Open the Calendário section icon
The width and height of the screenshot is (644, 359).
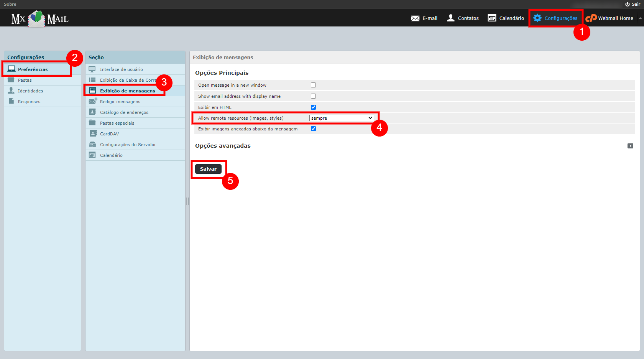[x=92, y=155]
